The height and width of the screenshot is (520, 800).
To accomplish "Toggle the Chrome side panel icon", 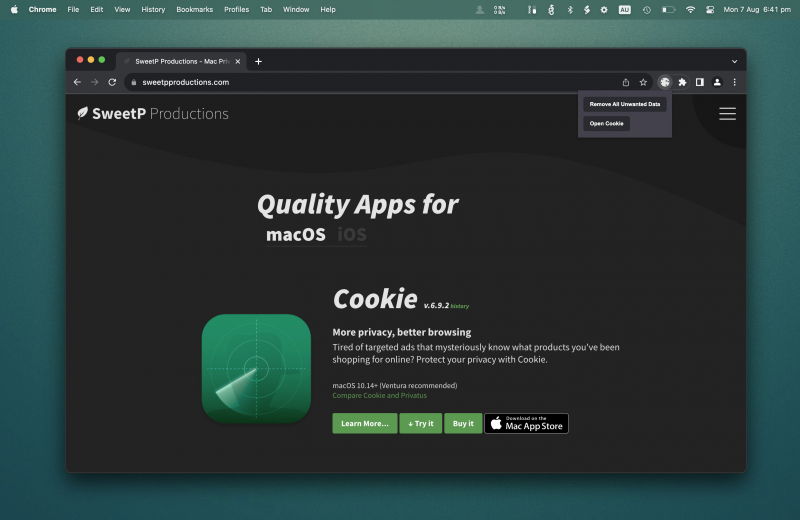I will coord(699,82).
